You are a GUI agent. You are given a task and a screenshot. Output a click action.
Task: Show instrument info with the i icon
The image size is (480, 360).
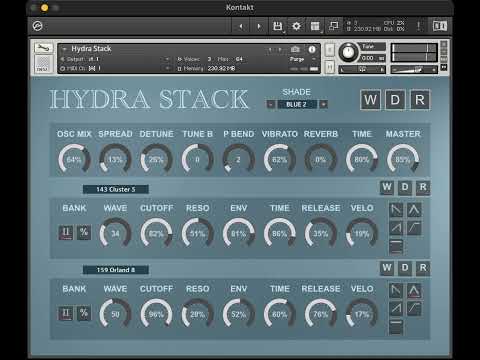pyautogui.click(x=312, y=49)
